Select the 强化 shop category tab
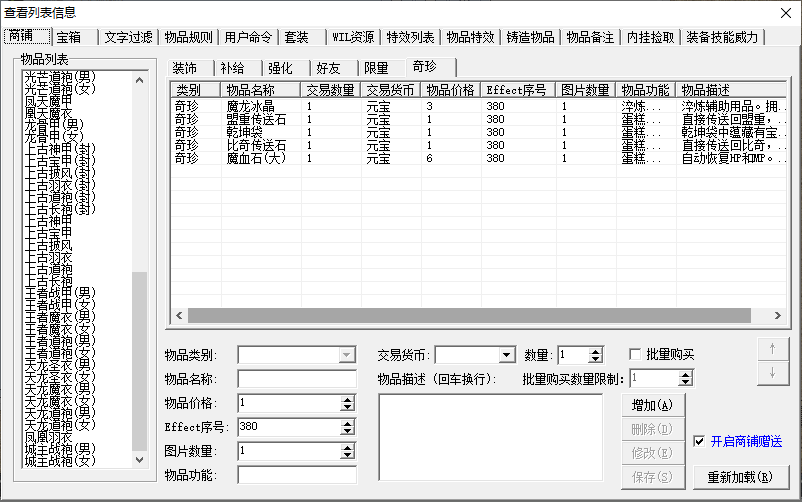 pos(279,68)
